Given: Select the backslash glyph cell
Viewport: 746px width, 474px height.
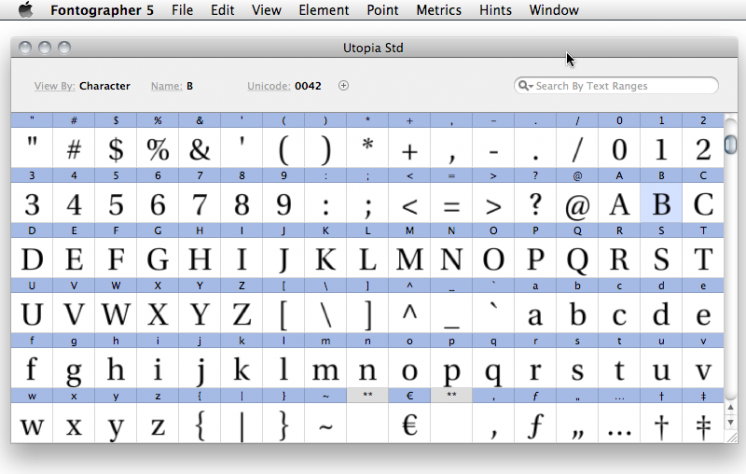Looking at the screenshot, I should click(326, 313).
